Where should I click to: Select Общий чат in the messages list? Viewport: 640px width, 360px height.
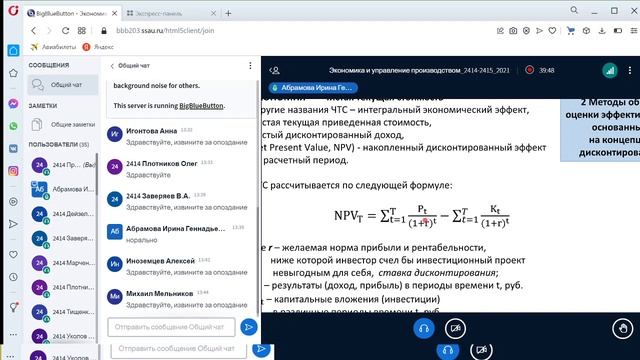tap(63, 85)
